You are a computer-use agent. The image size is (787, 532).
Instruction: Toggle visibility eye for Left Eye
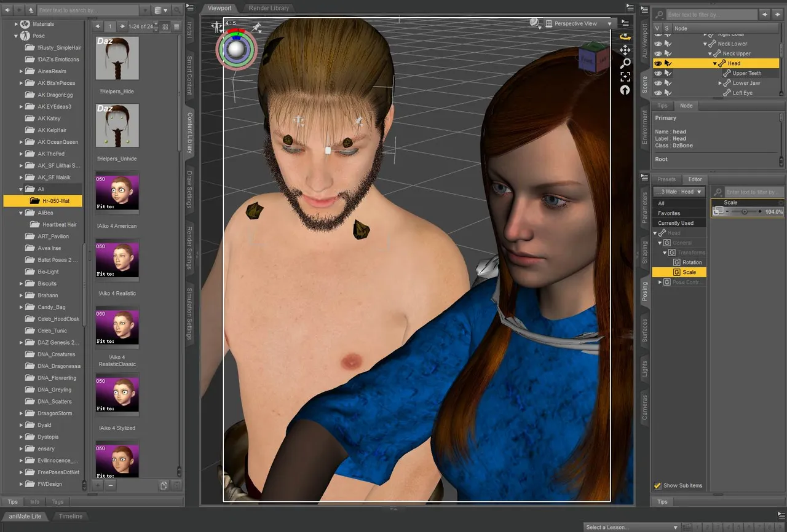[658, 93]
